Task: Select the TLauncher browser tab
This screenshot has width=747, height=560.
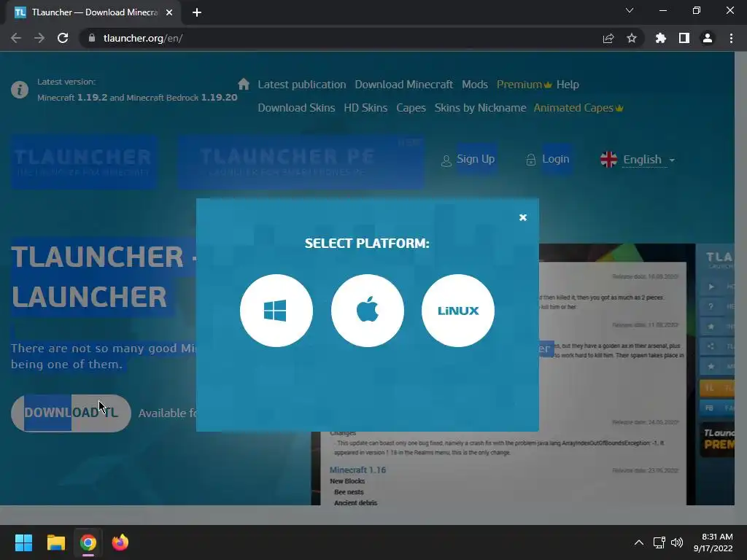Action: click(93, 12)
